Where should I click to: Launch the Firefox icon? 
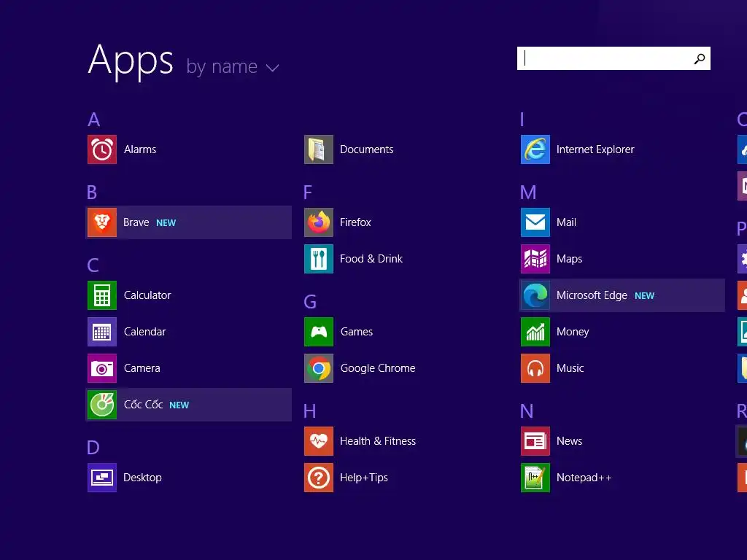click(319, 222)
